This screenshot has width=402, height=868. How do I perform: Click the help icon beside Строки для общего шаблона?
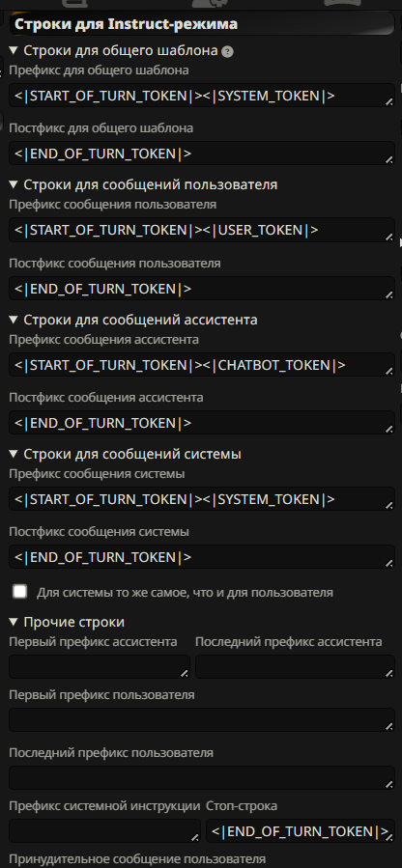coord(227,52)
